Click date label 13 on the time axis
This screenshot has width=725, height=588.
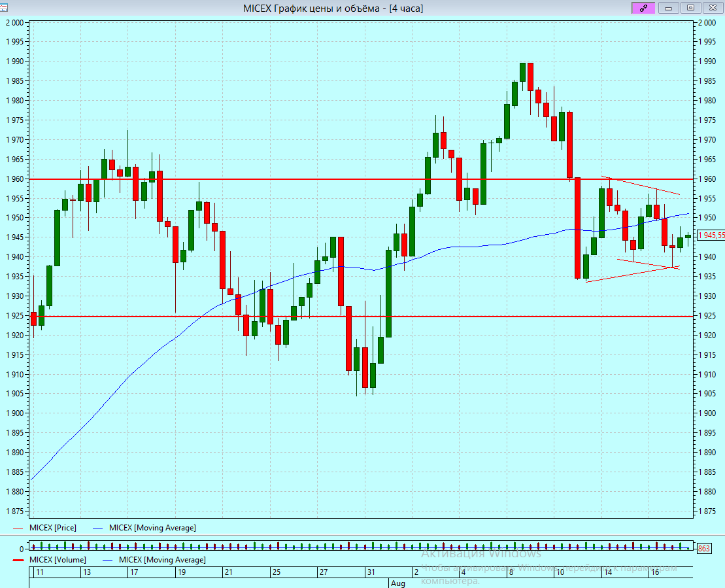[x=87, y=572]
